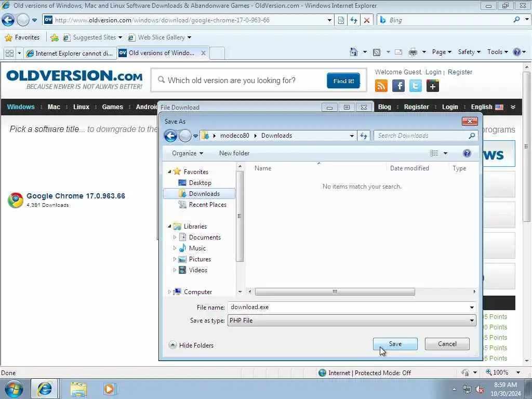Click the add to favorites bar icon
The image size is (532, 399).
click(x=54, y=37)
